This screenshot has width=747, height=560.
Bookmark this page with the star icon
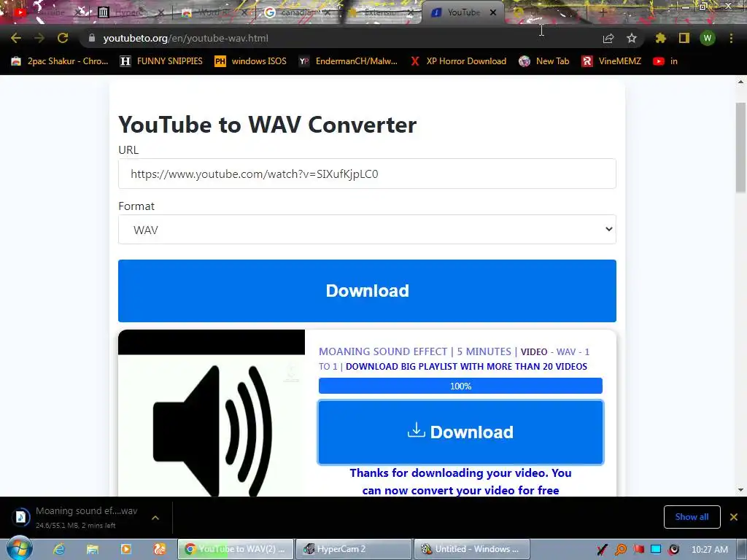coord(632,38)
